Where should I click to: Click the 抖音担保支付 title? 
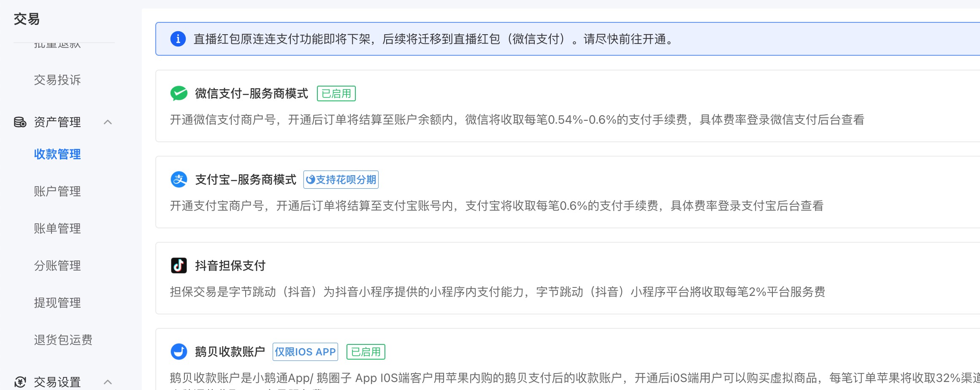pos(230,265)
